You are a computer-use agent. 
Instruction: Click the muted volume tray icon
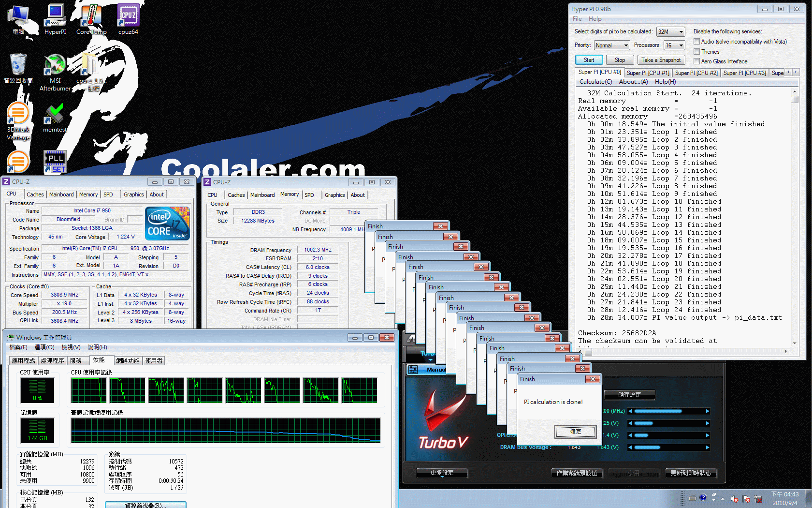pos(735,499)
